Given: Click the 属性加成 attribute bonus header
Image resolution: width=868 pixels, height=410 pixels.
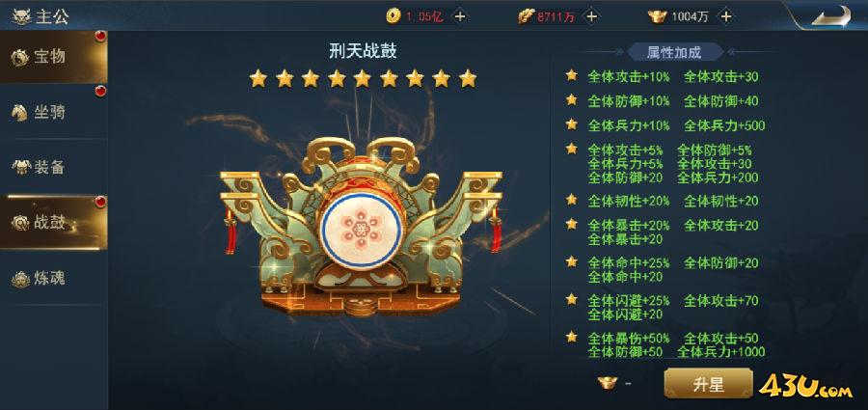Looking at the screenshot, I should (x=674, y=53).
